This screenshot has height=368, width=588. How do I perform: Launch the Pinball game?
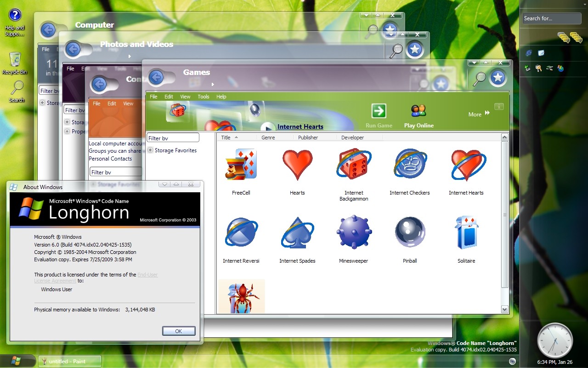coord(409,232)
